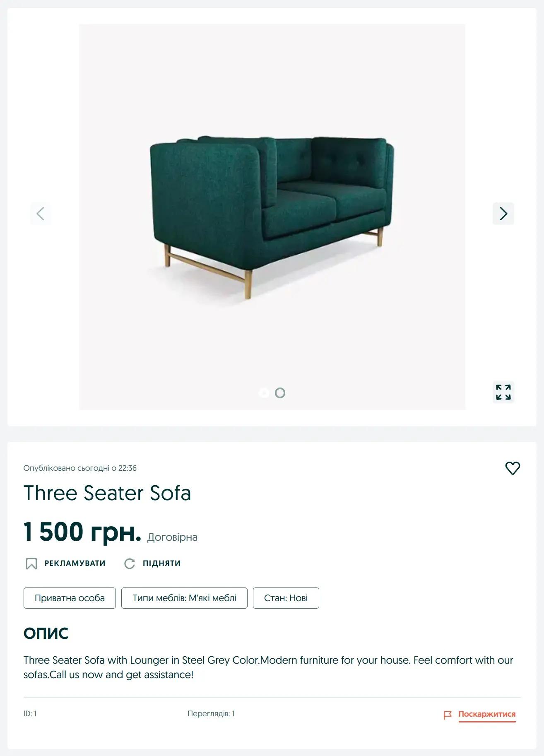Screen dimensions: 544x756
Task: Select the Приватна особа tag
Action: (70, 598)
